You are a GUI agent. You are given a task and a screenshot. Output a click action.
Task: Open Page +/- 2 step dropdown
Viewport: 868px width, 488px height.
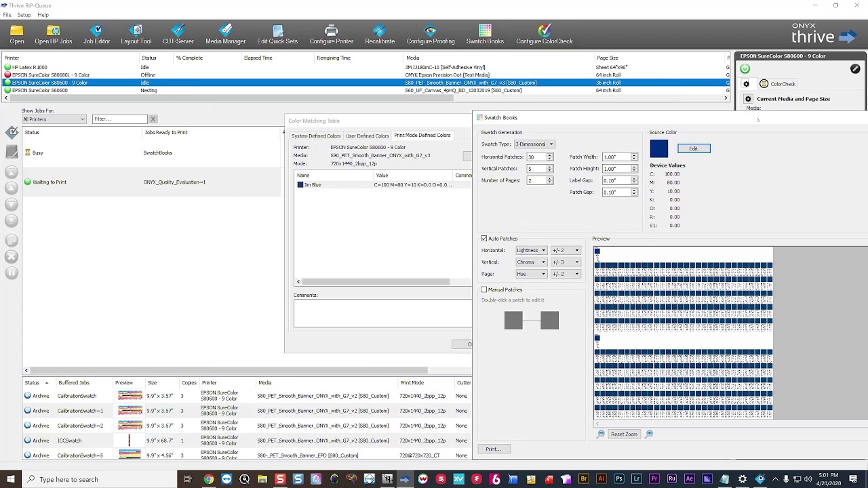pyautogui.click(x=566, y=274)
